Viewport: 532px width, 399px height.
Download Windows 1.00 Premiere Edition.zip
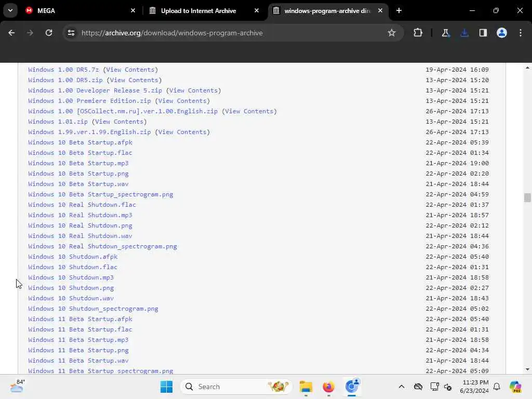pyautogui.click(x=89, y=101)
